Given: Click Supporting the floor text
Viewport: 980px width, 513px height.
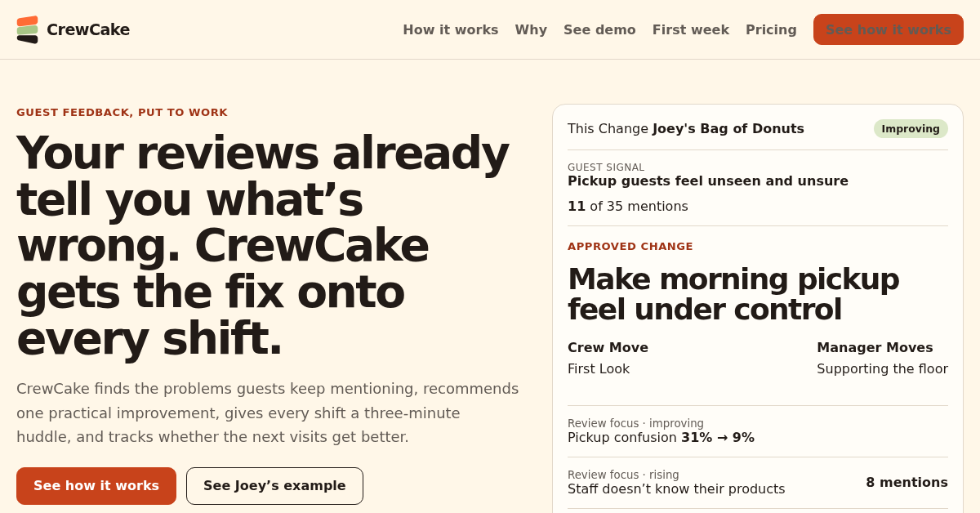Looking at the screenshot, I should click(882, 369).
